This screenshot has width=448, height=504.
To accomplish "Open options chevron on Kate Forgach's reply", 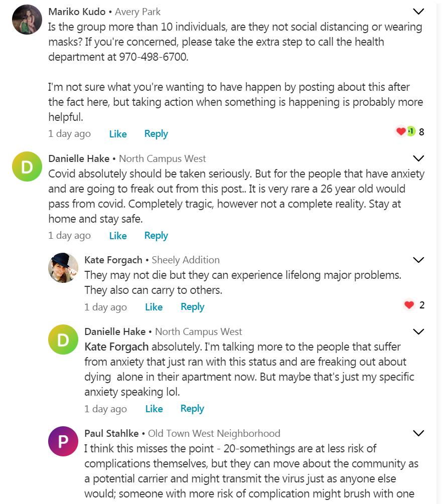I will tap(418, 260).
